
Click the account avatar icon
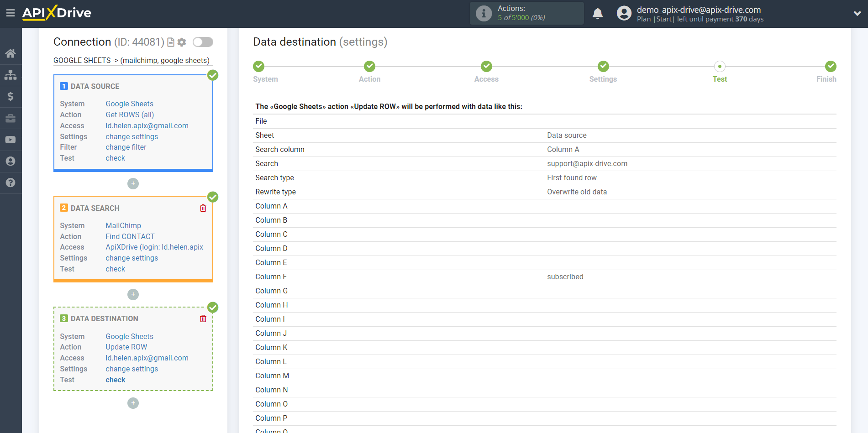[x=624, y=13]
